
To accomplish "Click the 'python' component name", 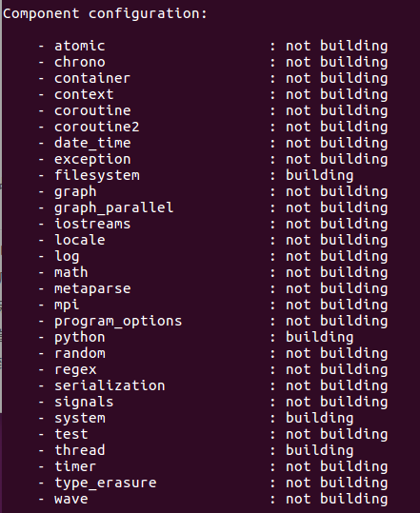I will point(80,337).
